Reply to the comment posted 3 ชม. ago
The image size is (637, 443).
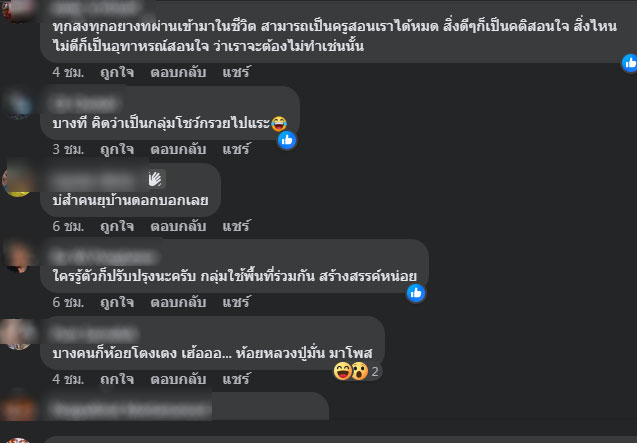click(x=178, y=150)
